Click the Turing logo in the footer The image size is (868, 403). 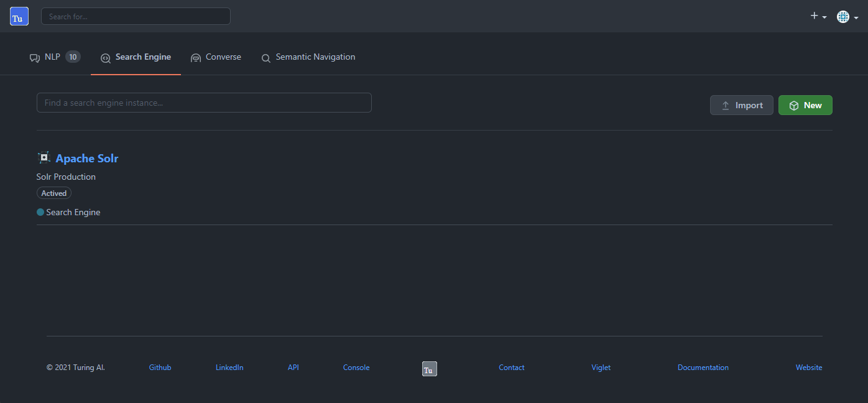point(429,369)
